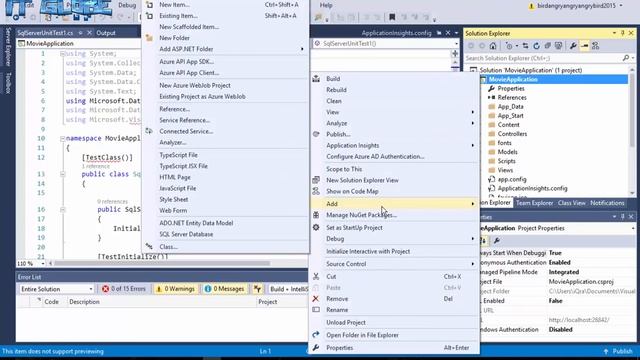Close the SqlServerUnitTest1.cs tab
The height and width of the screenshot is (360, 640).
point(89,33)
